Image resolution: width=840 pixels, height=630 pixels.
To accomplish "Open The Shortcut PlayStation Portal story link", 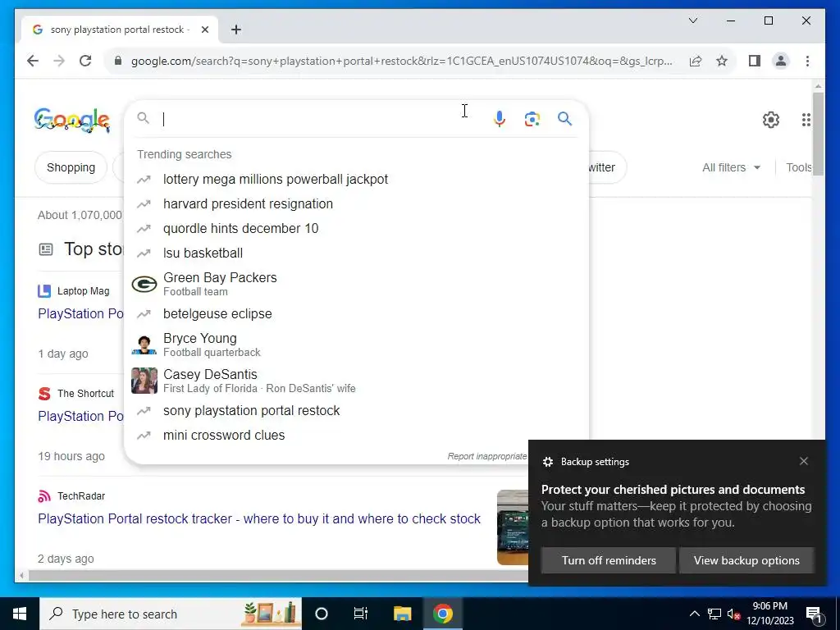I will tap(81, 416).
